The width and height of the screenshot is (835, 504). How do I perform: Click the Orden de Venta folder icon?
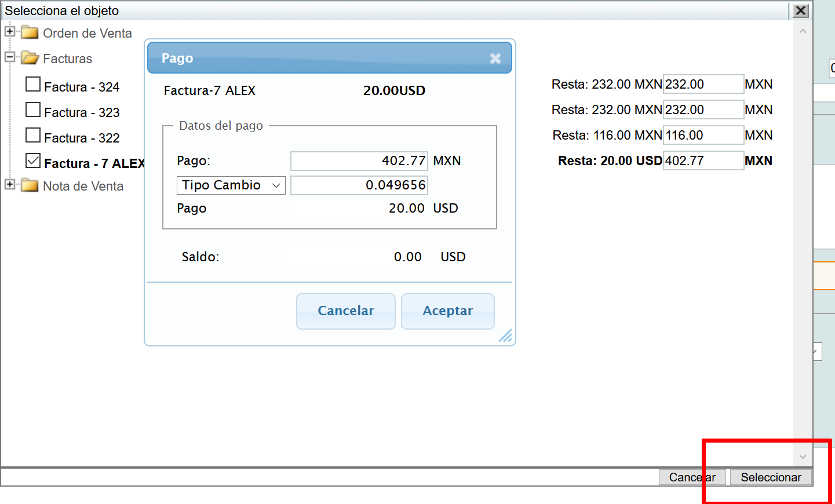[30, 32]
